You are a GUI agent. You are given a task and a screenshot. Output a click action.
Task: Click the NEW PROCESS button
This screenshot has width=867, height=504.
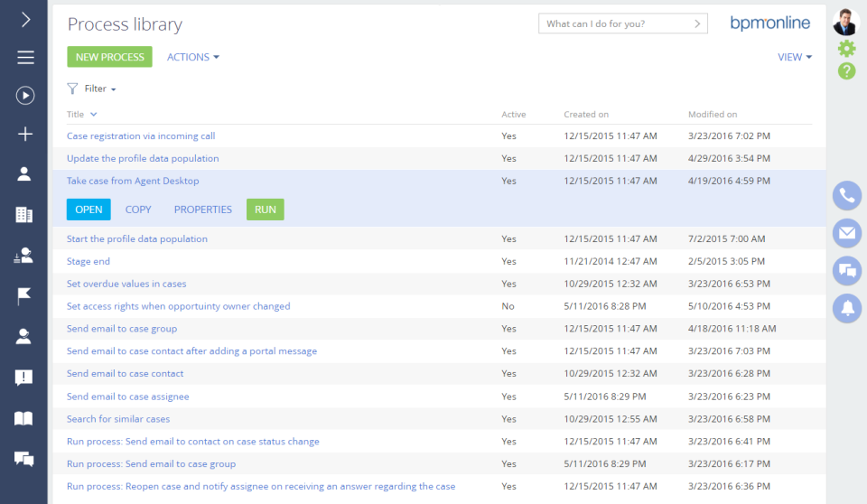pos(110,57)
